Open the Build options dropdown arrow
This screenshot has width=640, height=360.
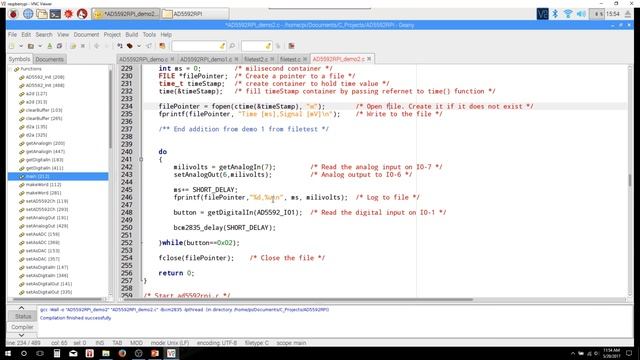[139, 46]
